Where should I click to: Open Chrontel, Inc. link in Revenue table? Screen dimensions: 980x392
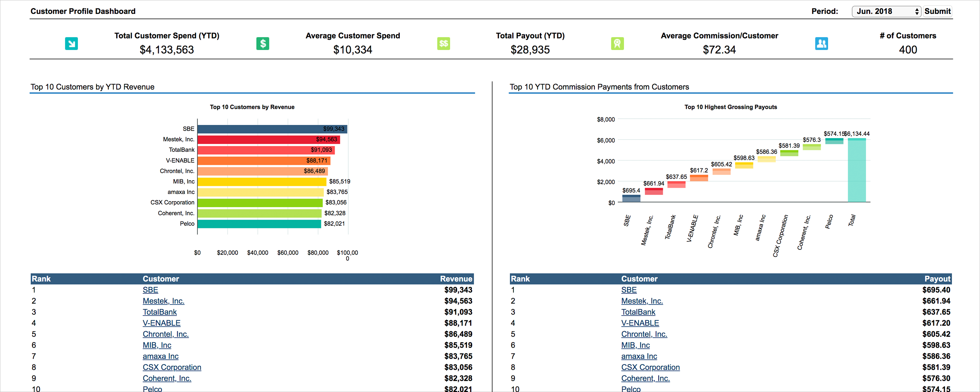click(x=166, y=334)
